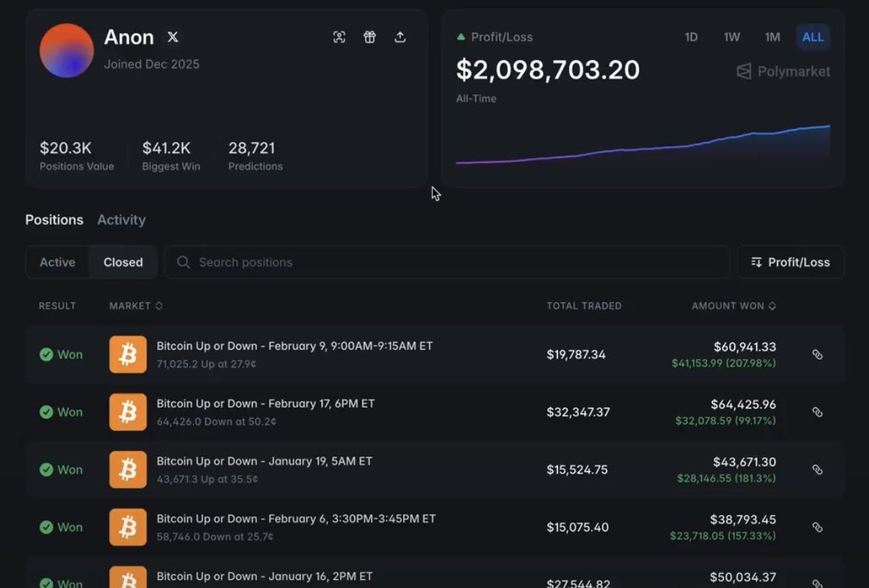Click the $23,718.05 (157.33%) profit value
Viewport: 869px width, 588px height.
click(x=723, y=536)
